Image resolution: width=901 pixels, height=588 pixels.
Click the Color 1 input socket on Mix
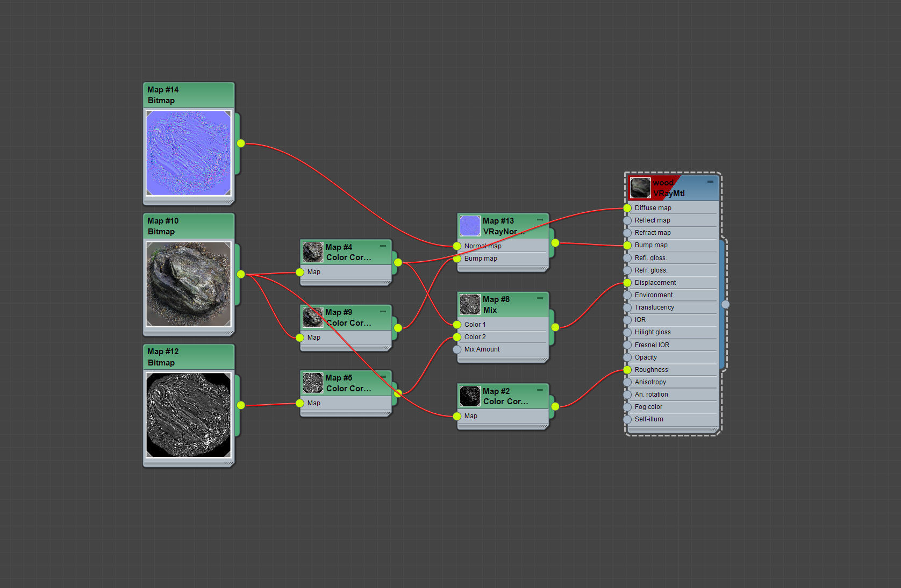tap(457, 325)
